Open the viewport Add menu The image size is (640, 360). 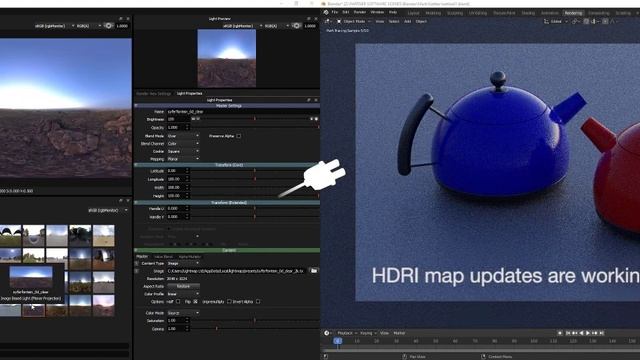coord(407,21)
